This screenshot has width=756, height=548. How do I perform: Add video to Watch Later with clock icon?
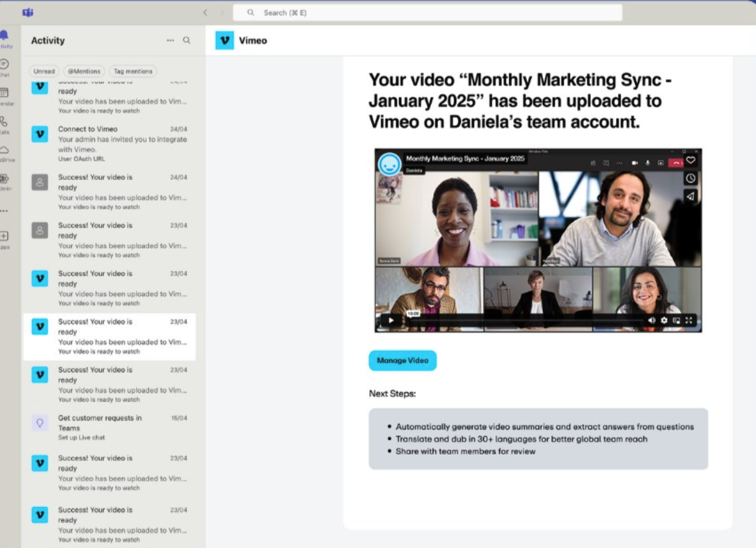coord(690,178)
